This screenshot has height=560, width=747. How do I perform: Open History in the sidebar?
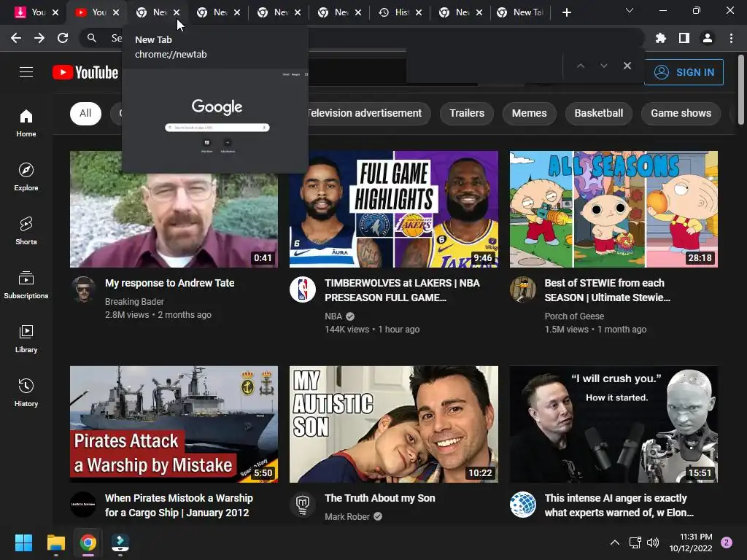(x=26, y=393)
